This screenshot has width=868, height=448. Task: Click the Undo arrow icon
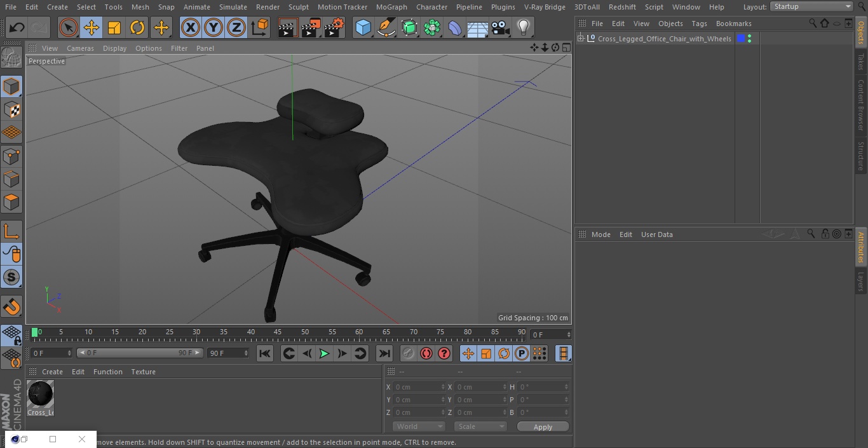tap(17, 27)
